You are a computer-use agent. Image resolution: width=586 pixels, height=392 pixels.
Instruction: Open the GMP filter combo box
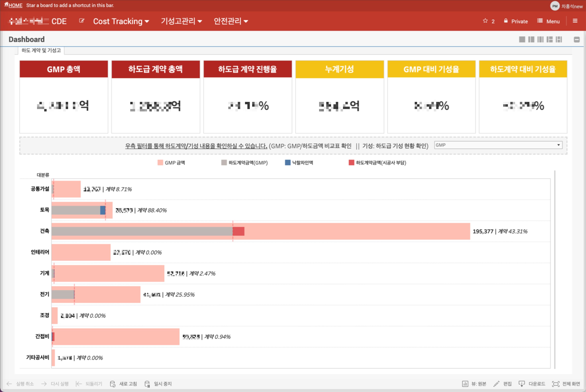[498, 145]
